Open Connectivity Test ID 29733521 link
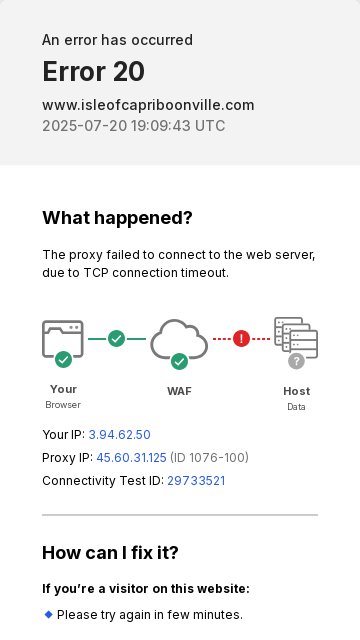This screenshot has height=640, width=360. pyautogui.click(x=196, y=480)
